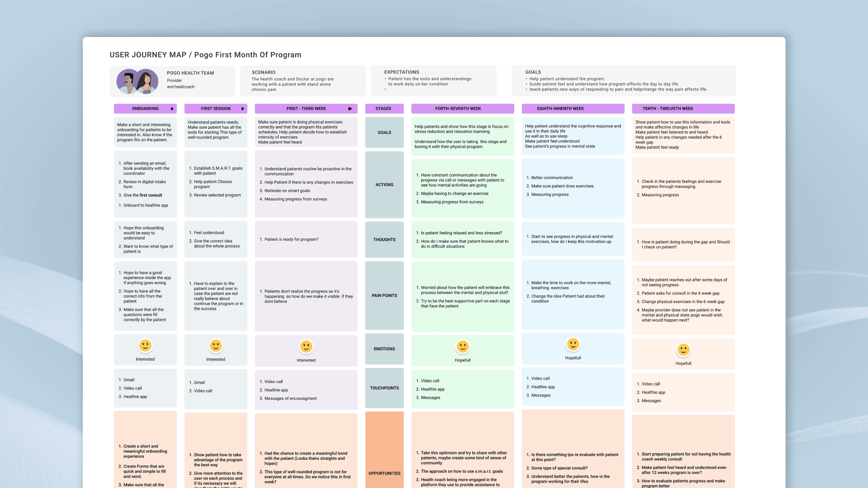Click the PAIN POINTS row label
The image size is (868, 488).
click(384, 295)
